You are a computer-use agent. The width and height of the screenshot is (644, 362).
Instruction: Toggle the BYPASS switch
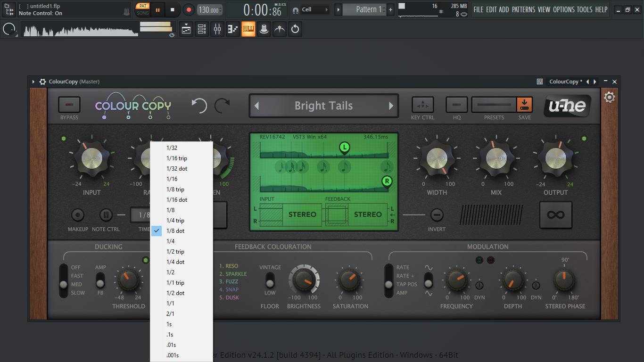coord(69,105)
